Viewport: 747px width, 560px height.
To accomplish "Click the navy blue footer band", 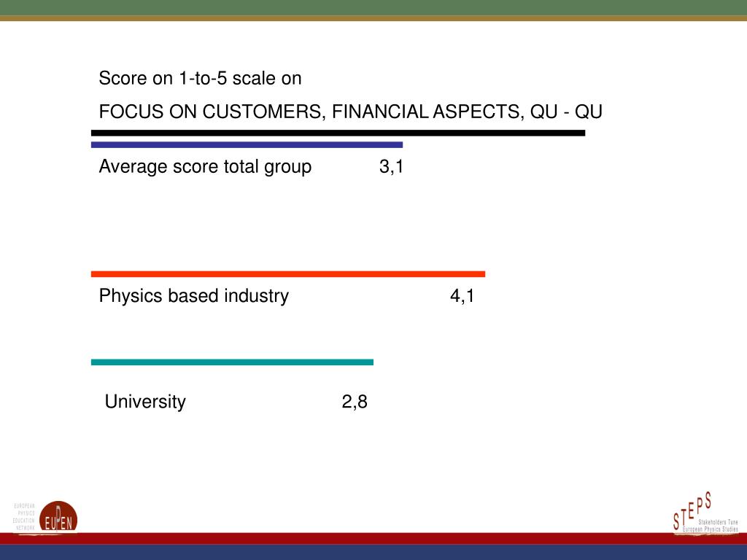I will tap(373, 553).
